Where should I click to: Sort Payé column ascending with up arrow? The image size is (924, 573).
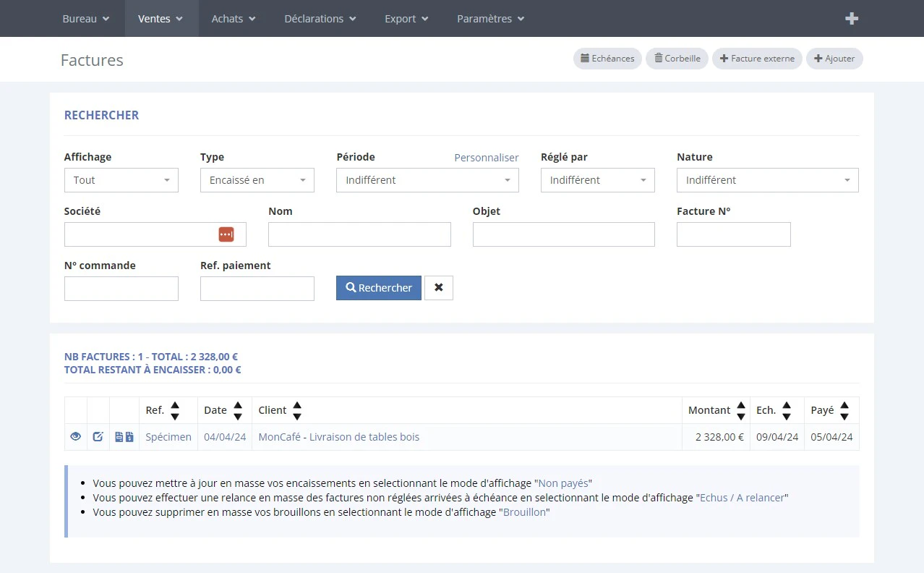pos(844,405)
